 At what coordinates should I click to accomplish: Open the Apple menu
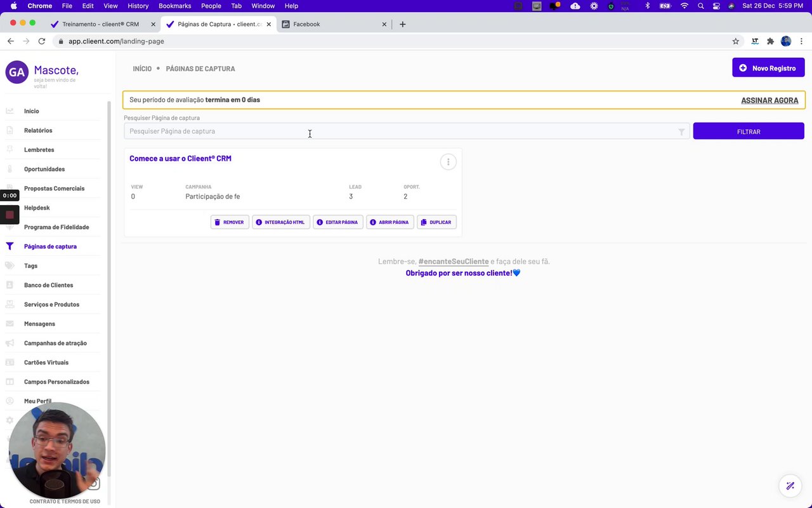pyautogui.click(x=13, y=6)
